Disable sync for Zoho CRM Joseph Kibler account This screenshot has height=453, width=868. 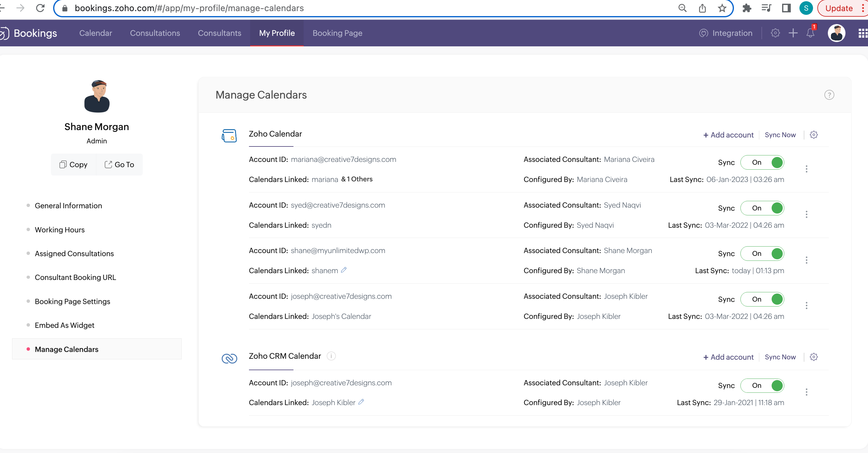[762, 386]
